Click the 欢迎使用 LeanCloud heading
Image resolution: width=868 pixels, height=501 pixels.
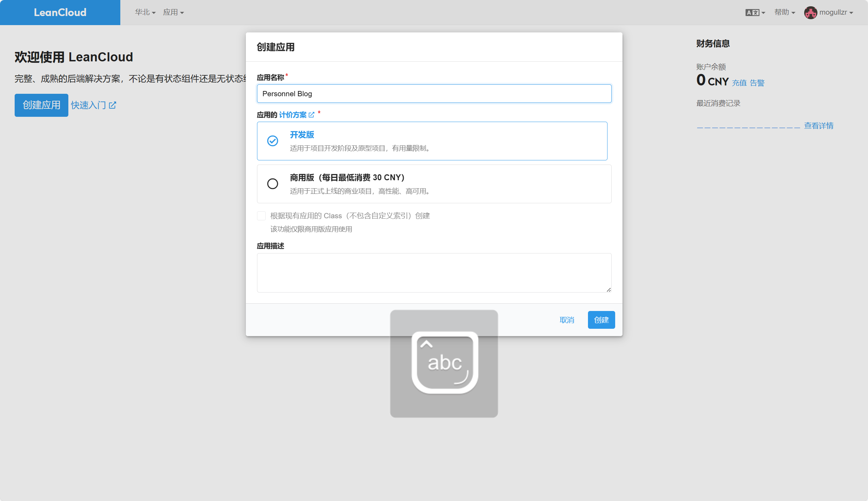pyautogui.click(x=74, y=57)
